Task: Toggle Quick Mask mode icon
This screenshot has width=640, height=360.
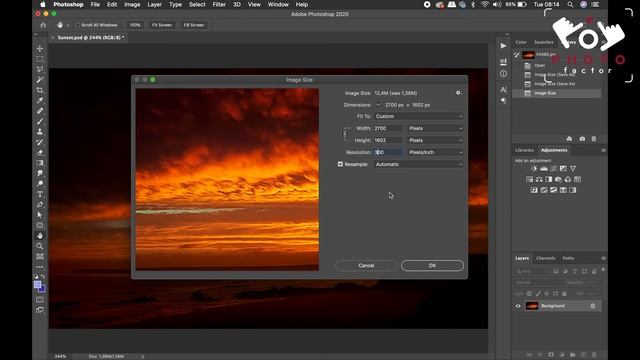Action: [x=40, y=300]
